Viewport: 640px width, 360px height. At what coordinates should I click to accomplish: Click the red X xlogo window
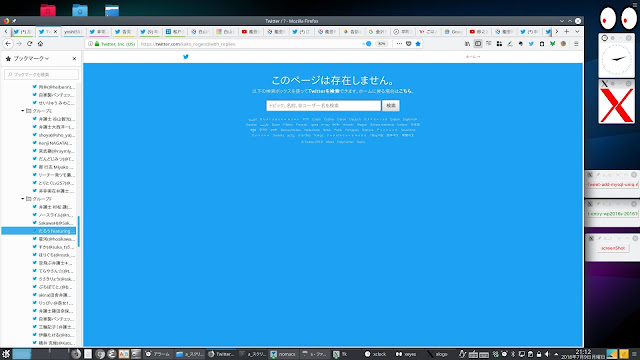pyautogui.click(x=616, y=105)
